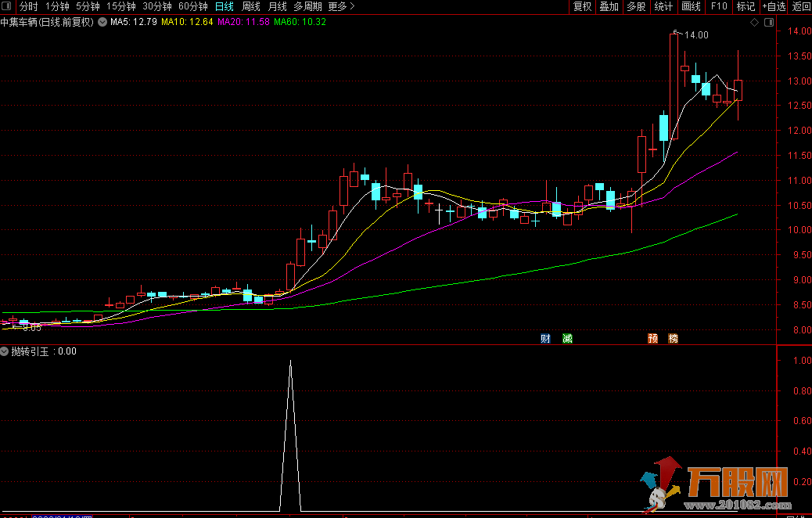Click MA60: 10.32 indicator label

coord(300,22)
